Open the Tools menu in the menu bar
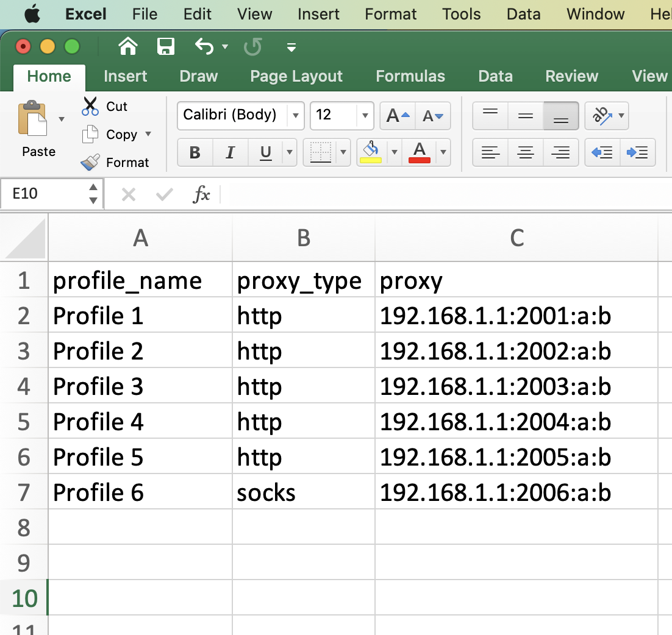 pos(462,14)
